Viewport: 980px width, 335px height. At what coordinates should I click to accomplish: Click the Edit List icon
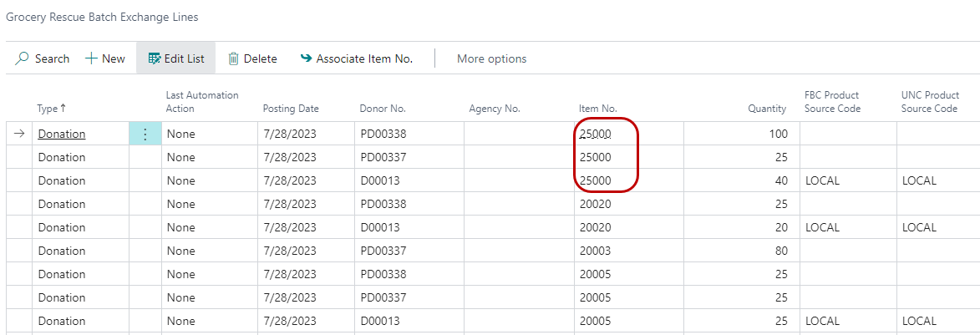[x=154, y=58]
